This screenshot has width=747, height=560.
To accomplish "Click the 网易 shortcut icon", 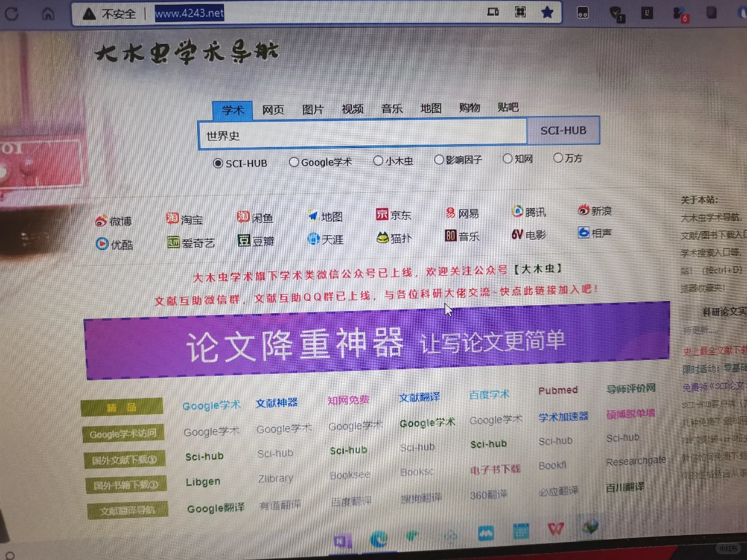I will 451,213.
